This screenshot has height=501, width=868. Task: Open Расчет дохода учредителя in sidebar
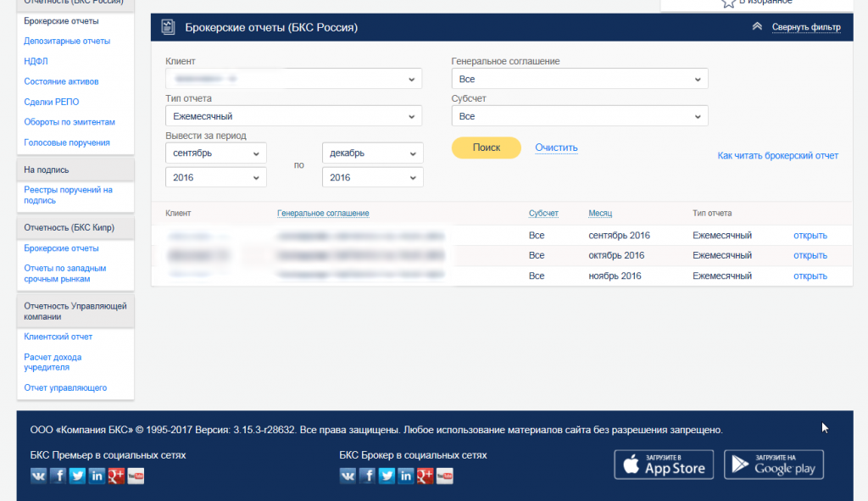coord(53,362)
